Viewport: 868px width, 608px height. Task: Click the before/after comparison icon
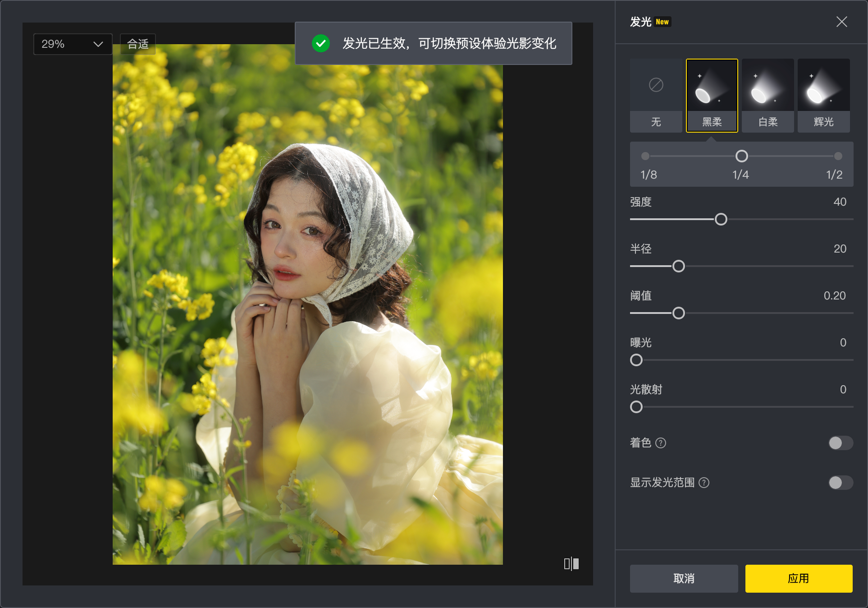571,563
